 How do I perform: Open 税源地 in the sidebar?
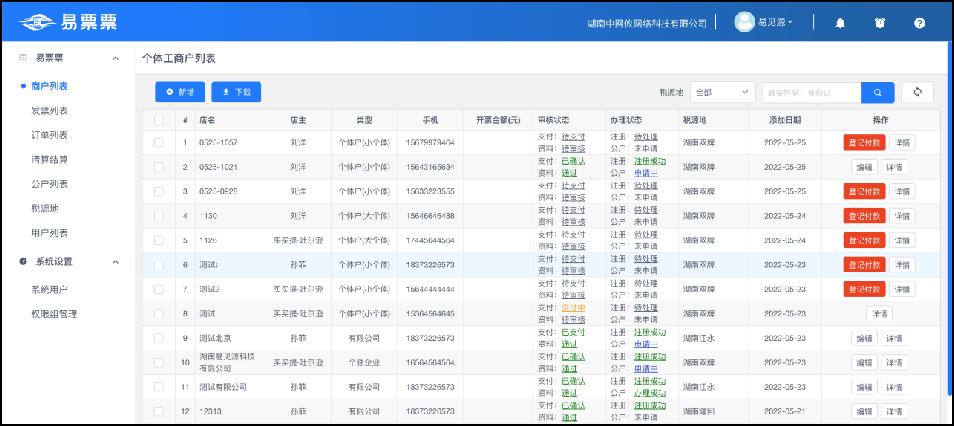pyautogui.click(x=45, y=208)
